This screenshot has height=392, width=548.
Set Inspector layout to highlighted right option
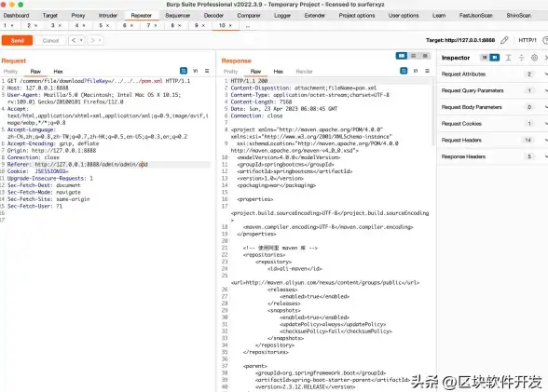coord(495,58)
